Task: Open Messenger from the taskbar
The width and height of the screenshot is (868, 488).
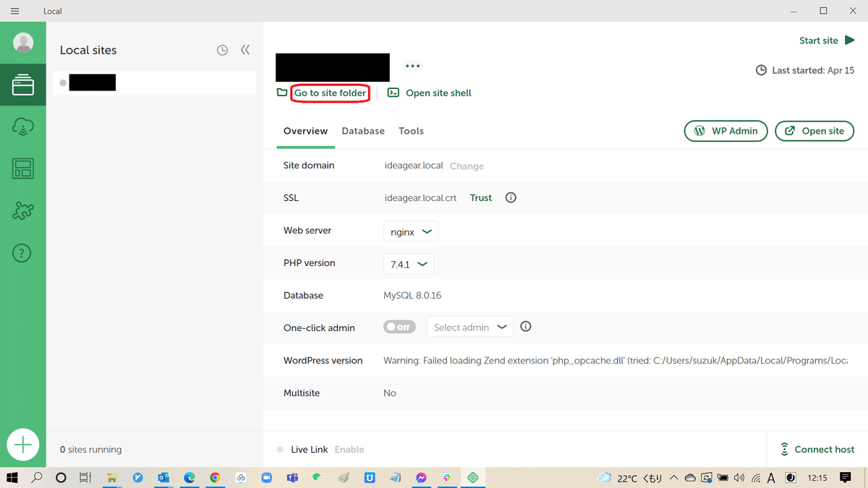Action: click(421, 477)
